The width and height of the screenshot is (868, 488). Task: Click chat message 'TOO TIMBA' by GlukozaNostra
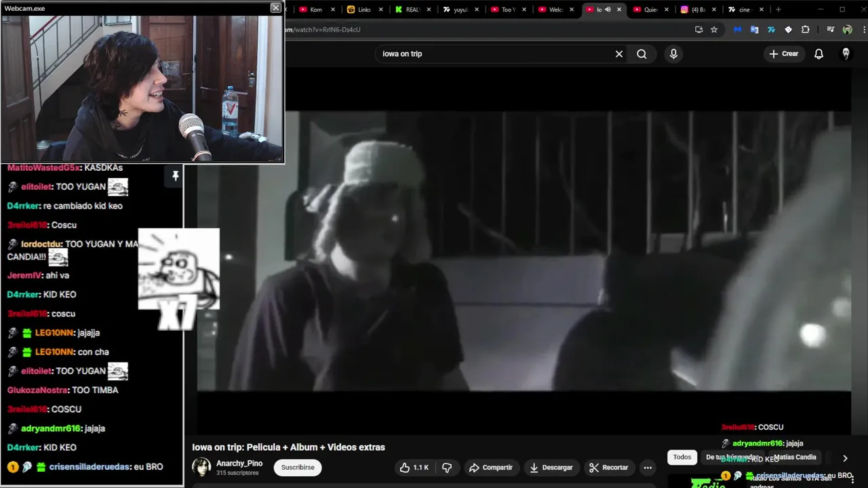coord(95,390)
